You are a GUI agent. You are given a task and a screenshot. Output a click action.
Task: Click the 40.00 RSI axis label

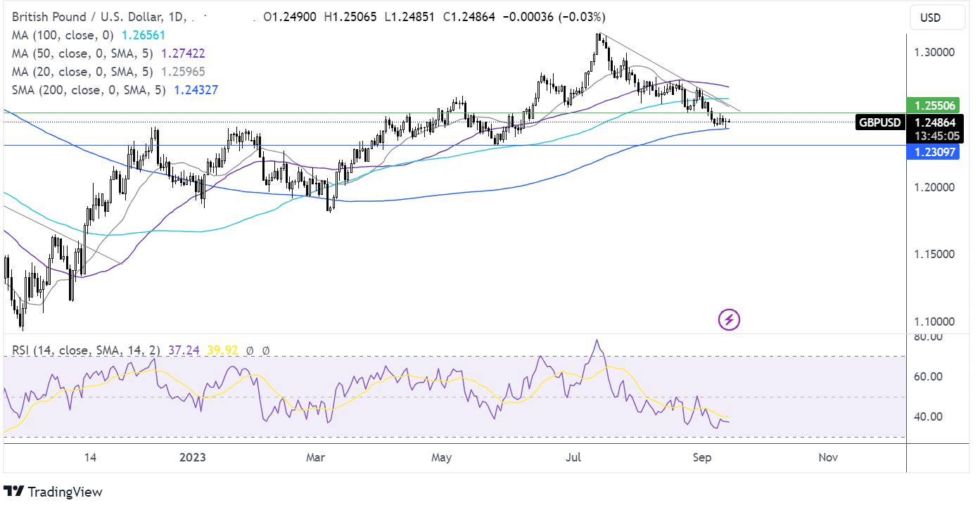click(x=928, y=416)
